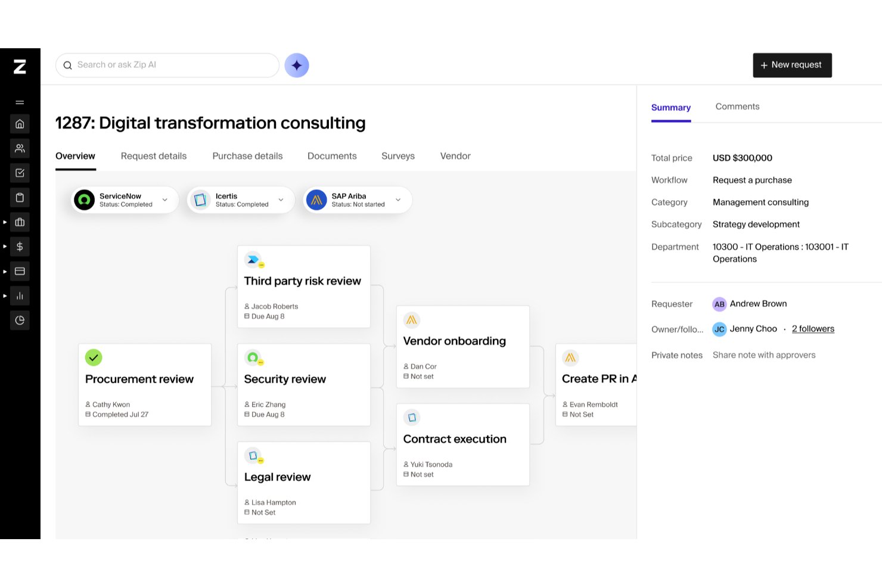Image resolution: width=882 pixels, height=588 pixels.
Task: Open the Vendor onboarding card
Action: point(463,347)
